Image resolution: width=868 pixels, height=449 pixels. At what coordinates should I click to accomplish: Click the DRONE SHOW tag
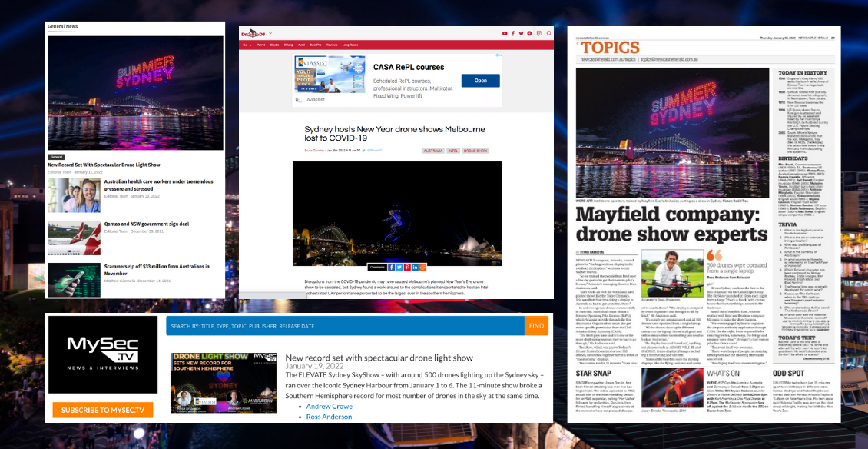(x=476, y=150)
